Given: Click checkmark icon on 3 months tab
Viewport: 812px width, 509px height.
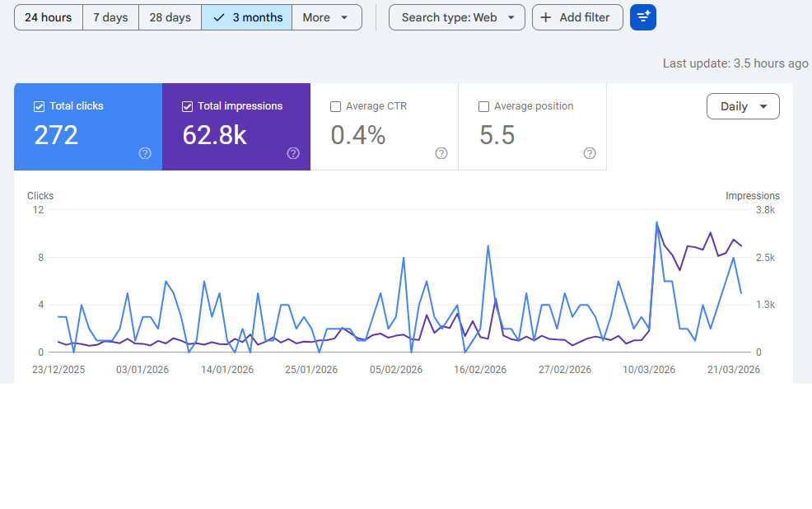Looking at the screenshot, I should (x=218, y=17).
